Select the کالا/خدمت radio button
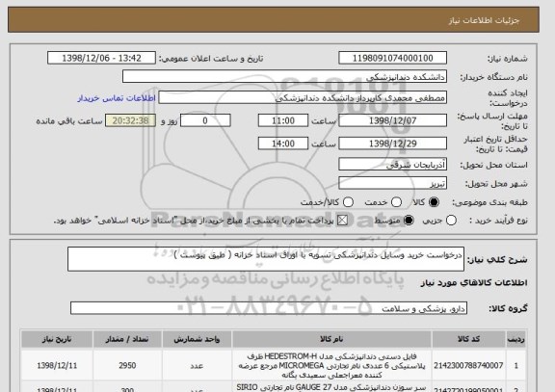555x392 pixels. (x=348, y=202)
